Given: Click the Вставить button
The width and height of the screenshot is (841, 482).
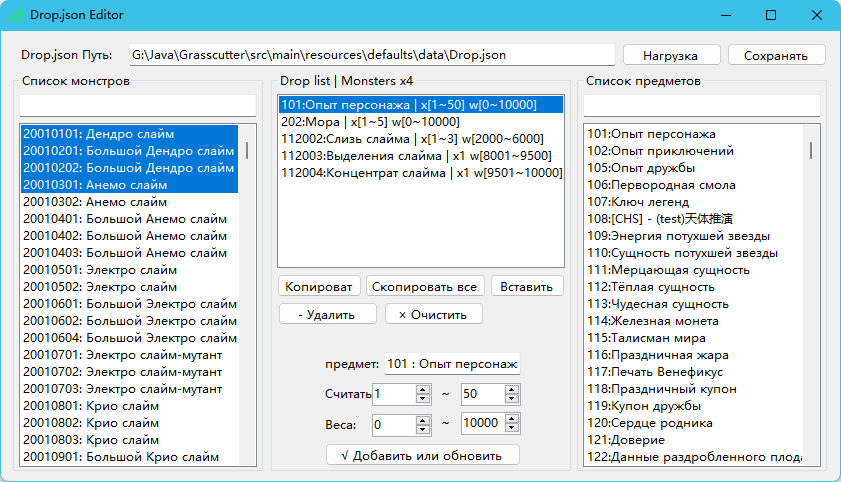Looking at the screenshot, I should [x=526, y=286].
